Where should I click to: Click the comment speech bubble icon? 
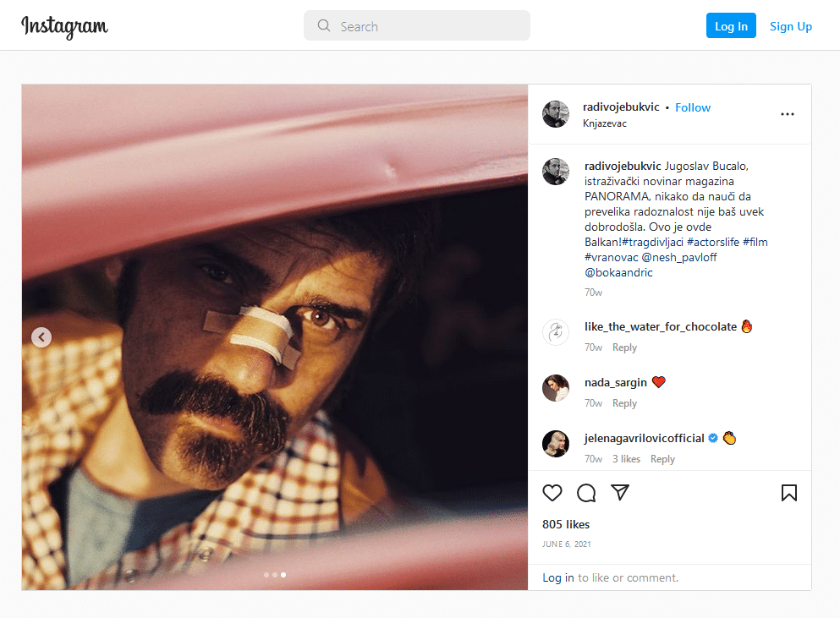(x=586, y=493)
